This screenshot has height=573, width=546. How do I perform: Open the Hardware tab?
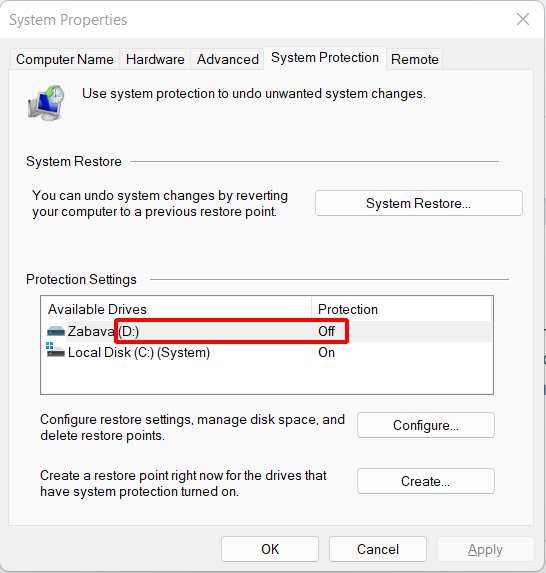155,59
